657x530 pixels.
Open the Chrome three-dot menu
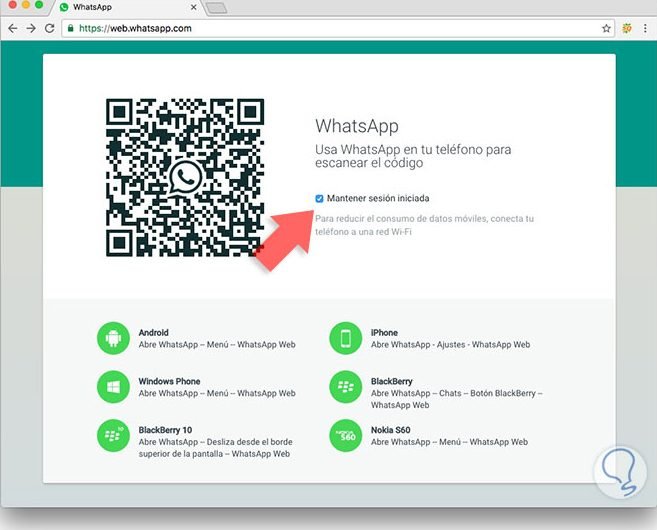[x=644, y=28]
